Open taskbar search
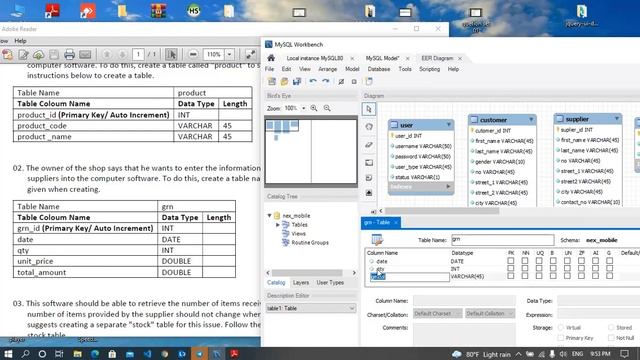This screenshot has height=360, width=640. [x=25, y=353]
